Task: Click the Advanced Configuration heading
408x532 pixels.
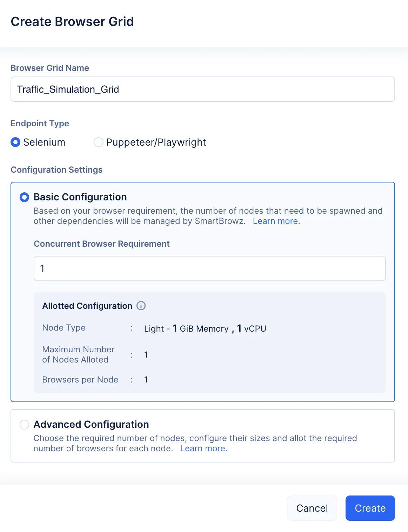Action: click(91, 424)
